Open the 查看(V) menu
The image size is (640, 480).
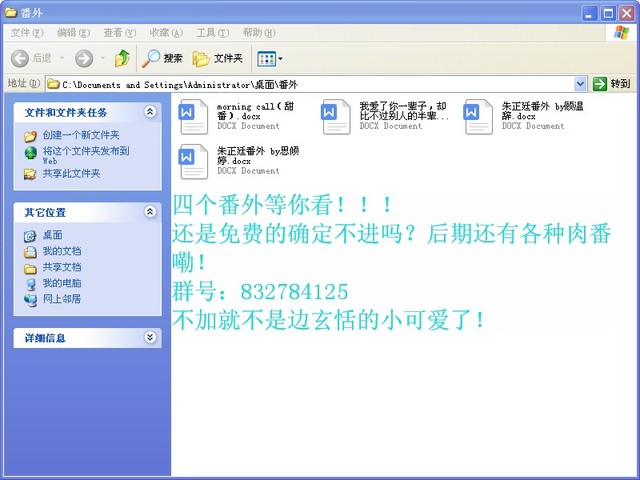click(120, 33)
